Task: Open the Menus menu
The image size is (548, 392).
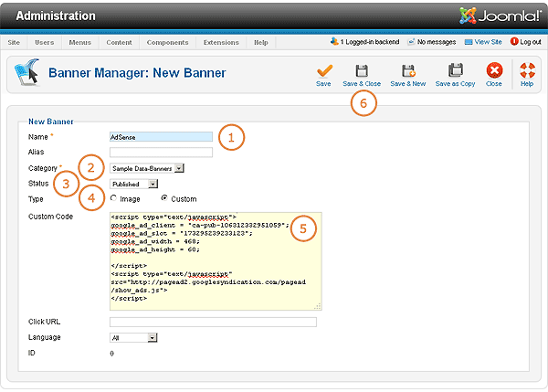Action: (x=80, y=42)
